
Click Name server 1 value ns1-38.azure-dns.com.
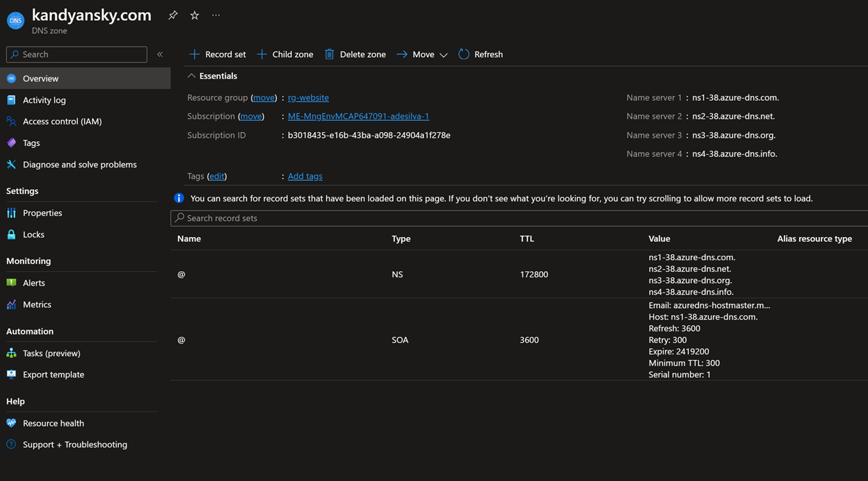click(x=735, y=97)
